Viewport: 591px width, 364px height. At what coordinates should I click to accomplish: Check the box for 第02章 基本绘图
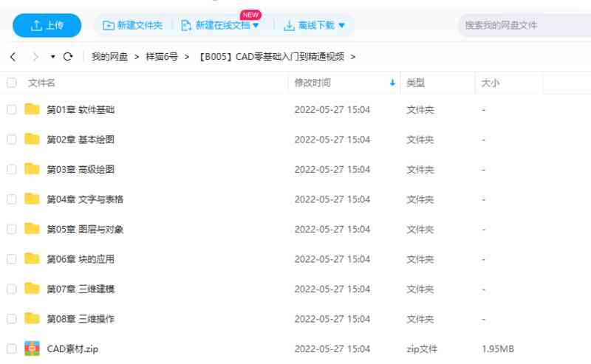pyautogui.click(x=11, y=140)
